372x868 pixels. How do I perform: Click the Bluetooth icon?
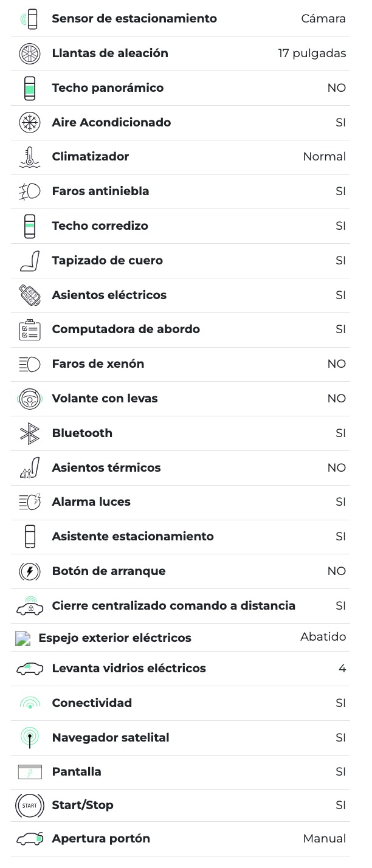click(x=29, y=433)
